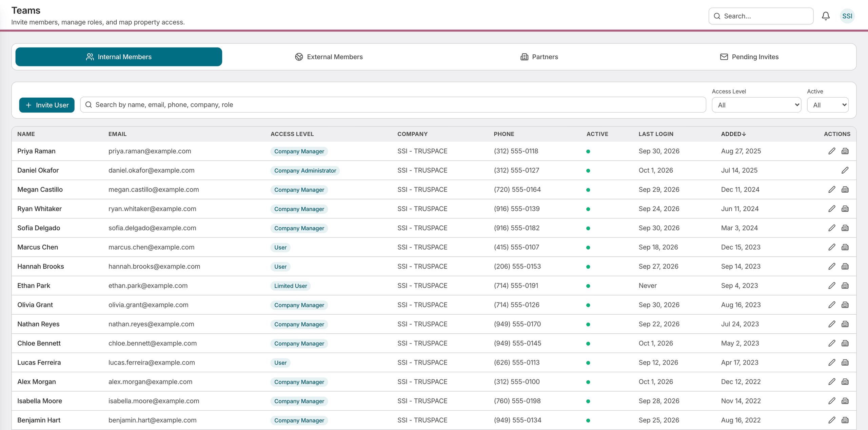Click Marcus Chen's User badge
The width and height of the screenshot is (868, 430).
(x=280, y=248)
